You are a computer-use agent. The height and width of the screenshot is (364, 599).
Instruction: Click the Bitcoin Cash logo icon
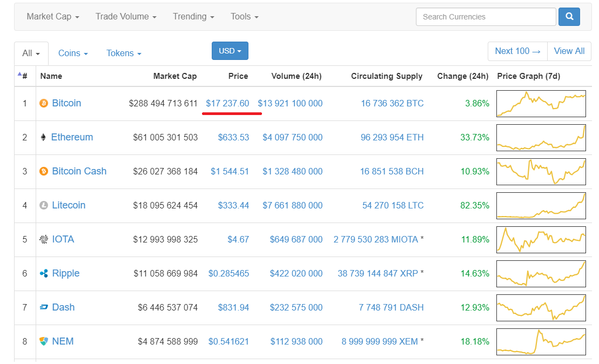point(44,171)
